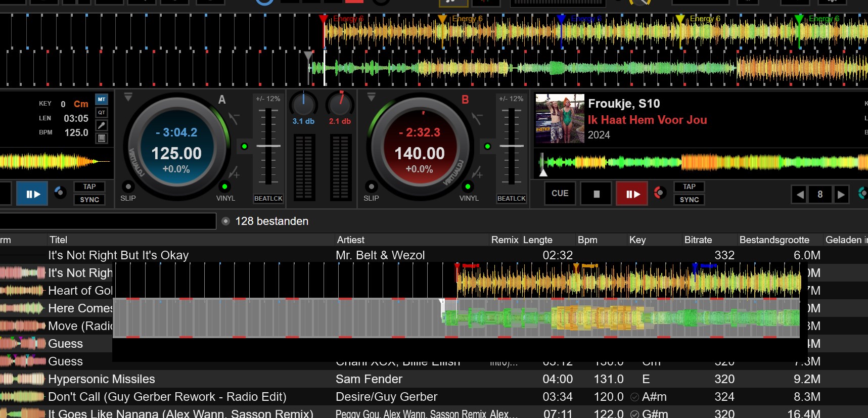
Task: Click the red filter knob on deck B
Action: (660, 193)
